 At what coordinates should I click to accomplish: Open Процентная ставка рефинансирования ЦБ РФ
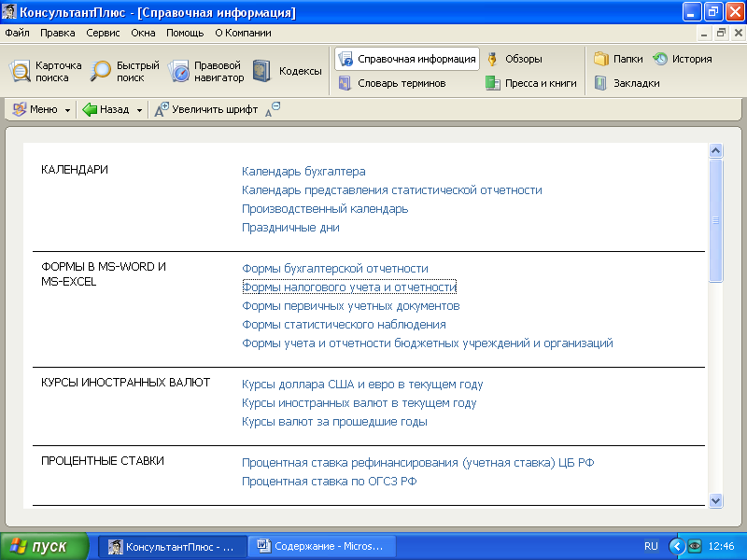tap(417, 462)
